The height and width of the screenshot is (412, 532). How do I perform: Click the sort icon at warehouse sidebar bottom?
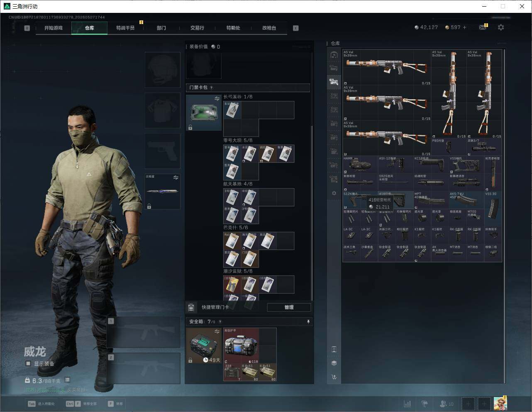334,377
